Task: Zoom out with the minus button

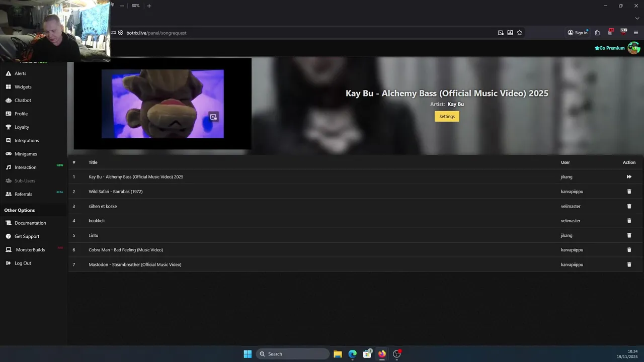Action: 122,6
